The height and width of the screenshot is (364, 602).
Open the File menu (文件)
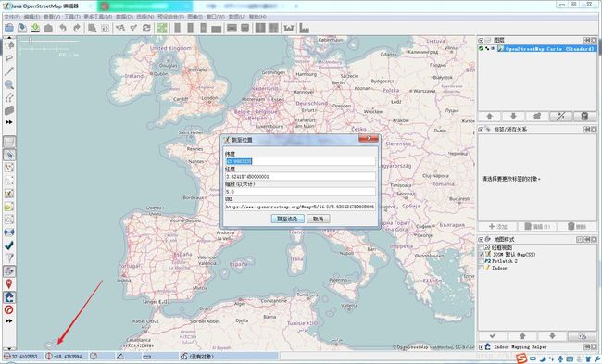(x=11, y=17)
